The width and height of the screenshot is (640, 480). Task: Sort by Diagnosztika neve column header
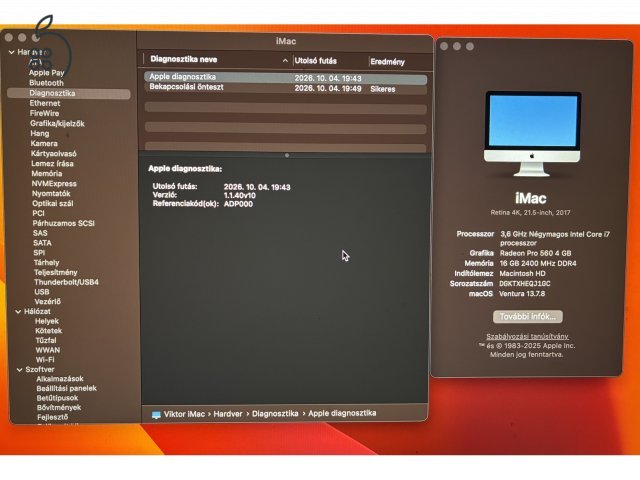184,60
